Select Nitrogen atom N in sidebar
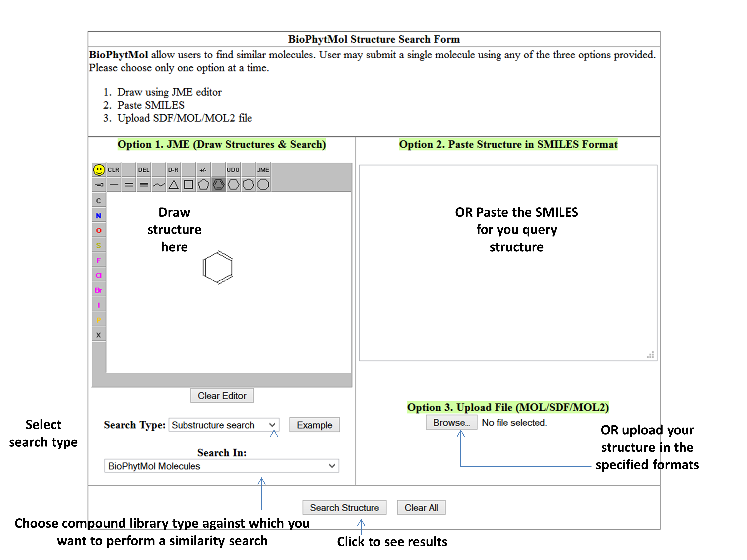 pyautogui.click(x=99, y=215)
